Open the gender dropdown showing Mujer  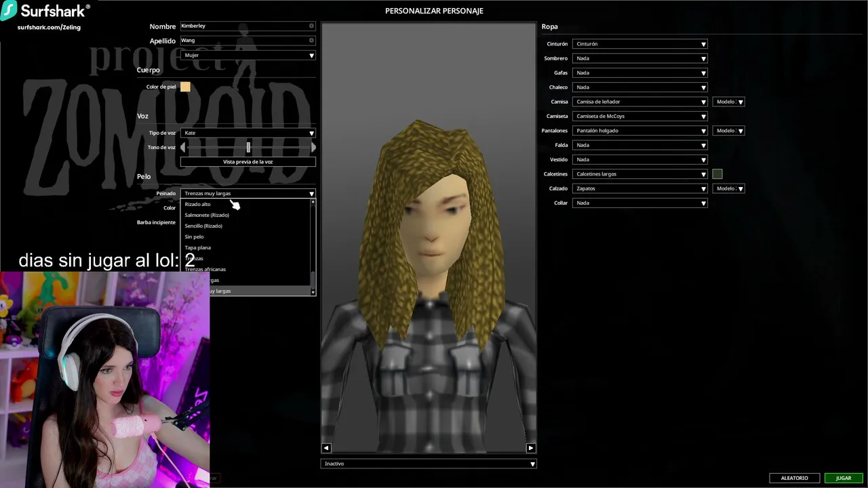click(248, 56)
